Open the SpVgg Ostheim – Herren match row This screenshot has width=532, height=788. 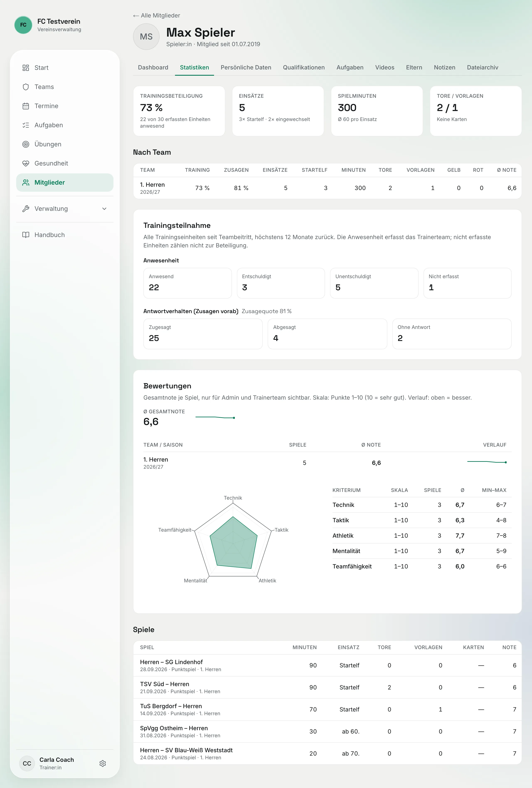tap(327, 731)
